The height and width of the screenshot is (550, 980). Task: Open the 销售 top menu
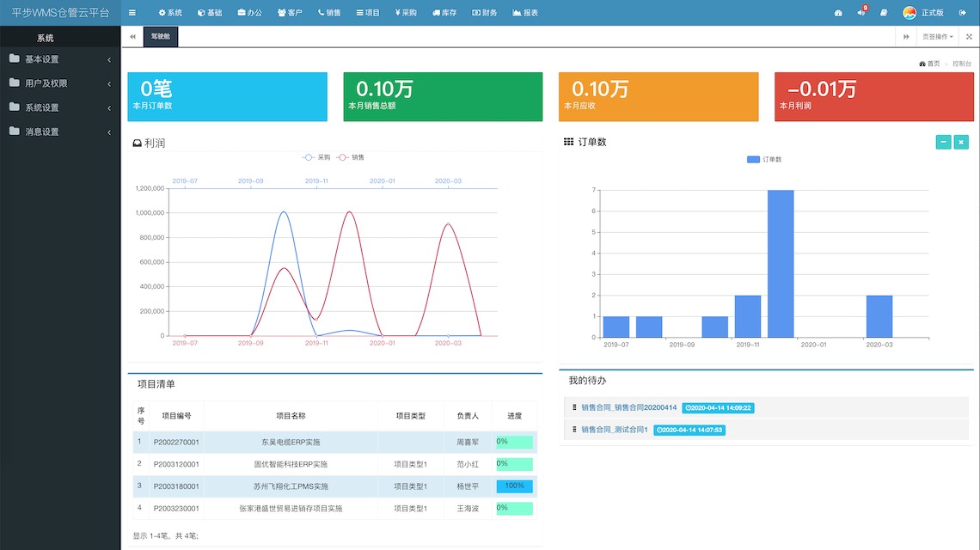(x=329, y=13)
